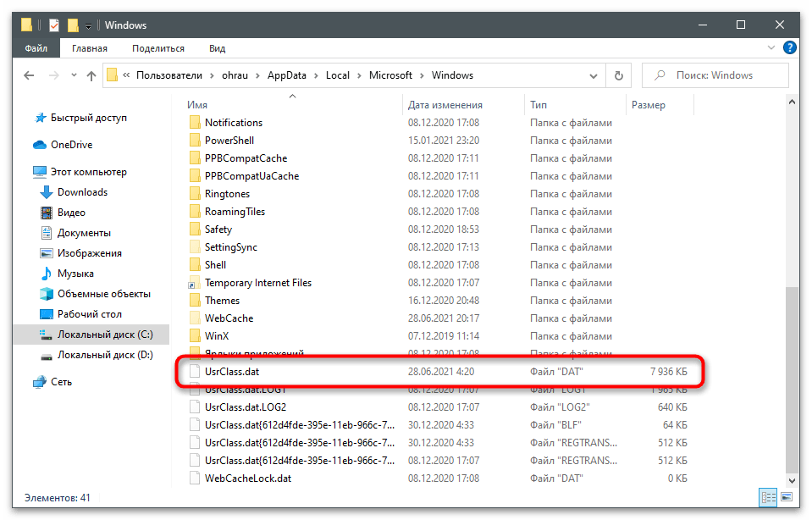Switch to large thumbnails view button
This screenshot has height=520, width=812.
tap(787, 498)
